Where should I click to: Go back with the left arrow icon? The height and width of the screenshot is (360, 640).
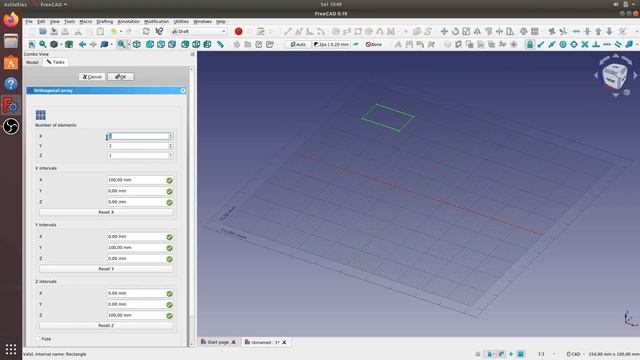[82, 44]
